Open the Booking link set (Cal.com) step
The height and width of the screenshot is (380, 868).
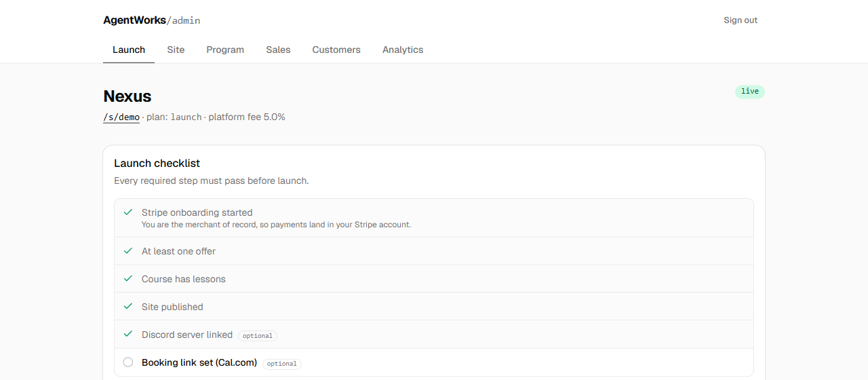click(434, 362)
